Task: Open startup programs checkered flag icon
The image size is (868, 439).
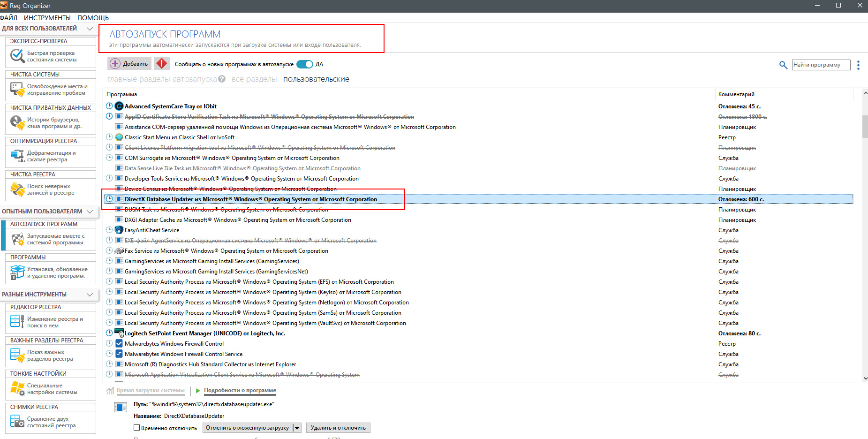Action: [x=17, y=239]
